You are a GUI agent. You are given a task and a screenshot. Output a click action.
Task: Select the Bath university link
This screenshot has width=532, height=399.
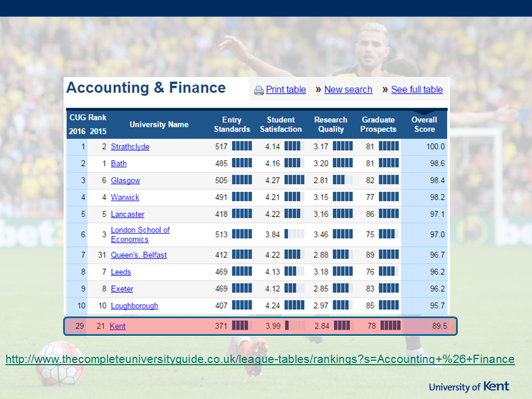tap(119, 163)
